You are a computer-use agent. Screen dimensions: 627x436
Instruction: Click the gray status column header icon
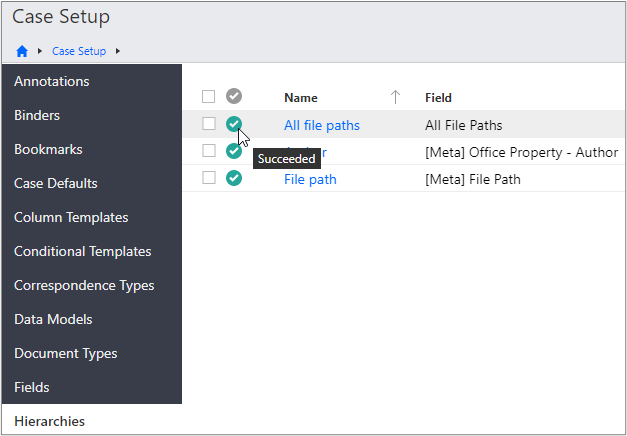click(233, 96)
